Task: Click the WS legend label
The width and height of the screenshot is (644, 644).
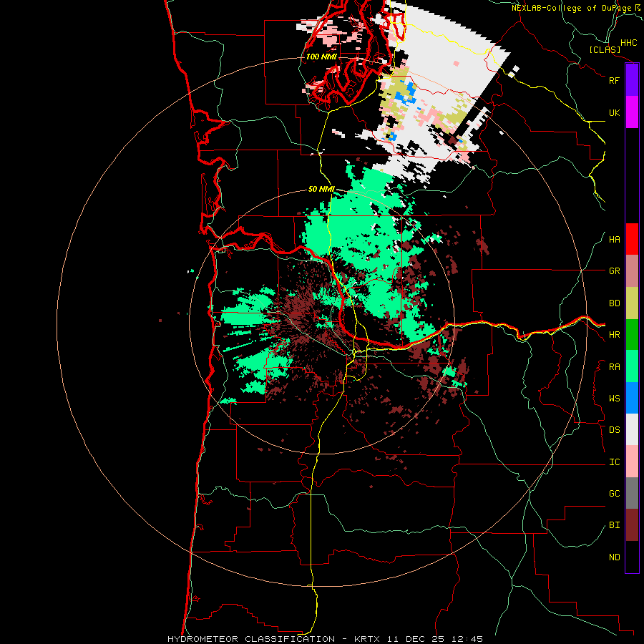Action: click(615, 399)
